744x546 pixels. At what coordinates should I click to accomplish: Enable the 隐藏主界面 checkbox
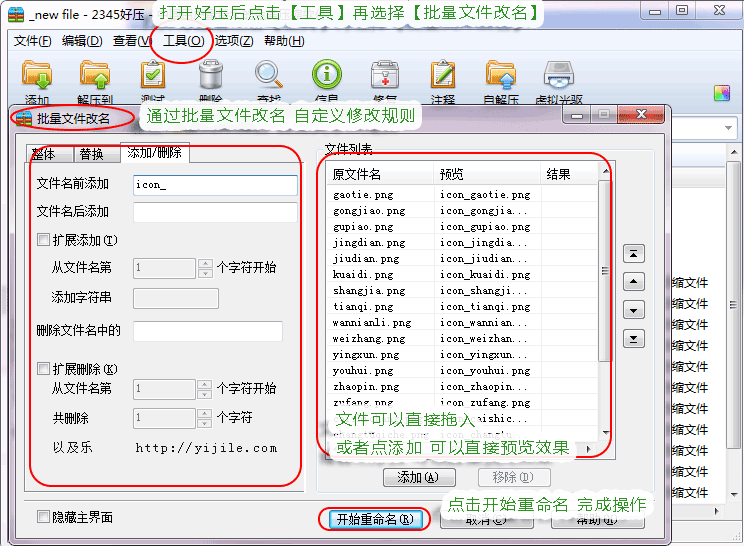[x=43, y=517]
